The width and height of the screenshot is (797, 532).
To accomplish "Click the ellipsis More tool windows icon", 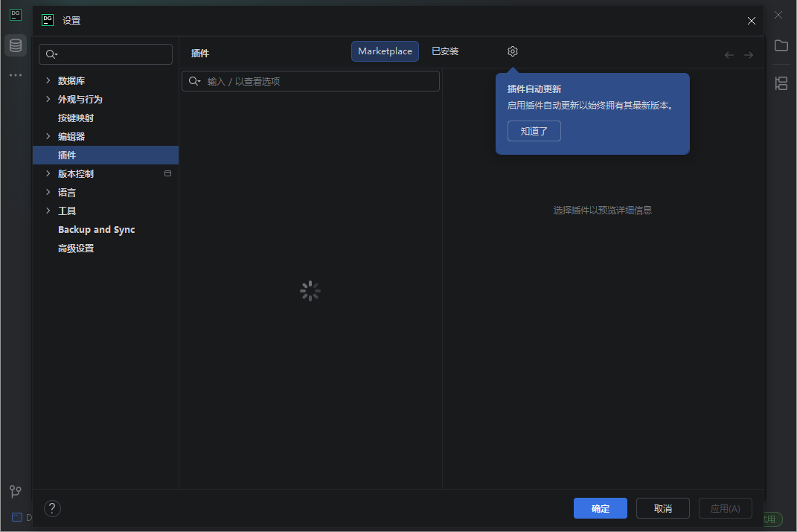I will point(15,74).
